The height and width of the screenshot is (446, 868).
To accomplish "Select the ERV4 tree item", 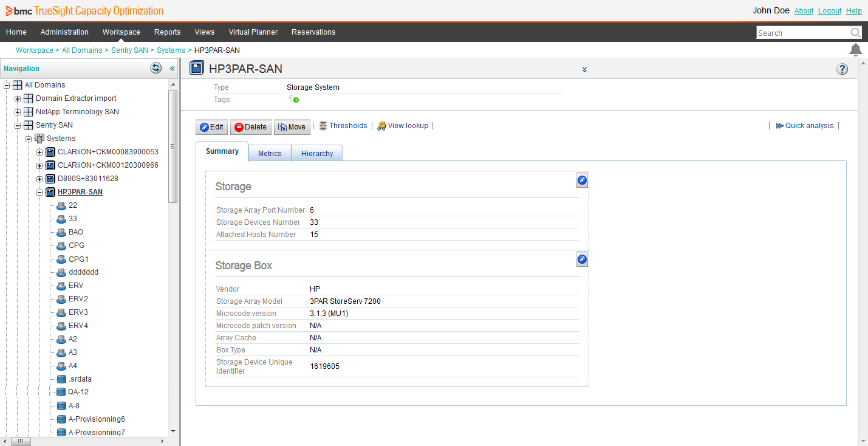I will click(x=78, y=326).
